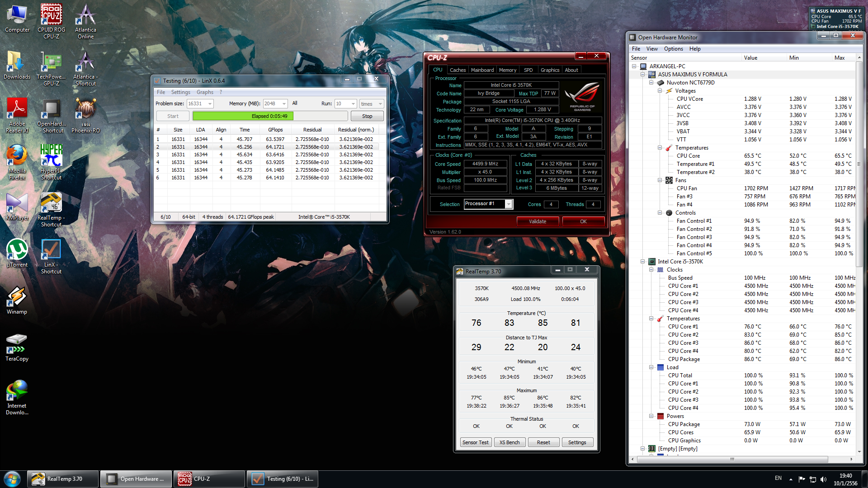Open HyperPI shortcut icon
The image size is (868, 488).
pyautogui.click(x=51, y=162)
